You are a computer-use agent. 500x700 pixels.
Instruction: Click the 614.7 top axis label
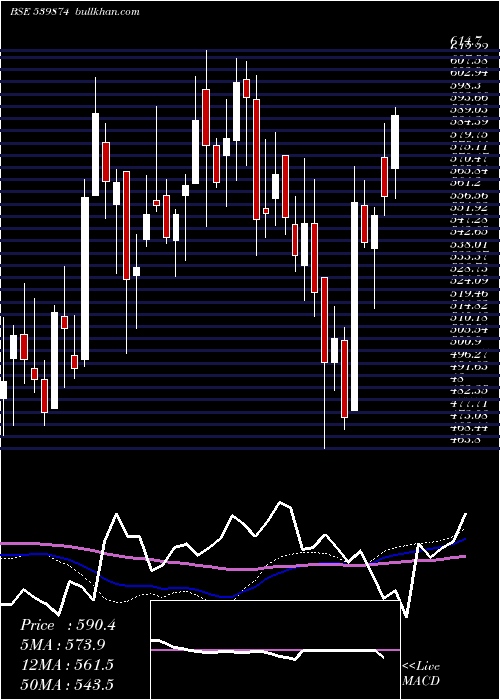tap(468, 41)
